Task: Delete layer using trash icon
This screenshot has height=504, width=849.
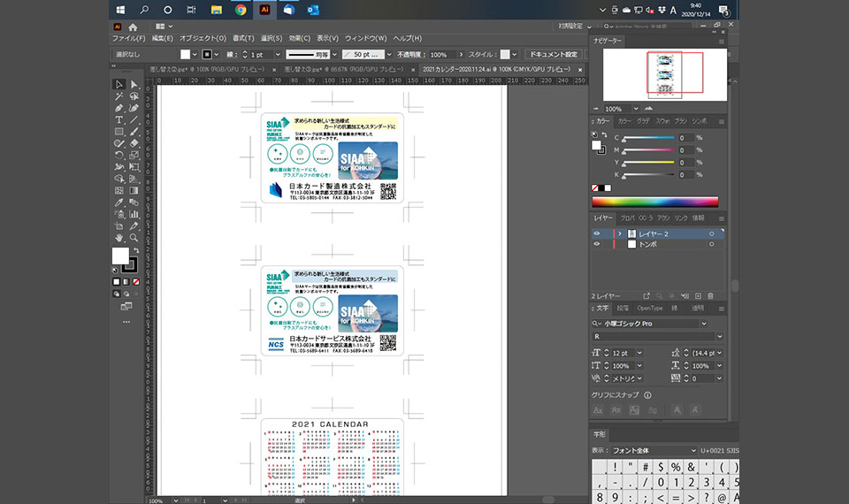Action: click(711, 295)
